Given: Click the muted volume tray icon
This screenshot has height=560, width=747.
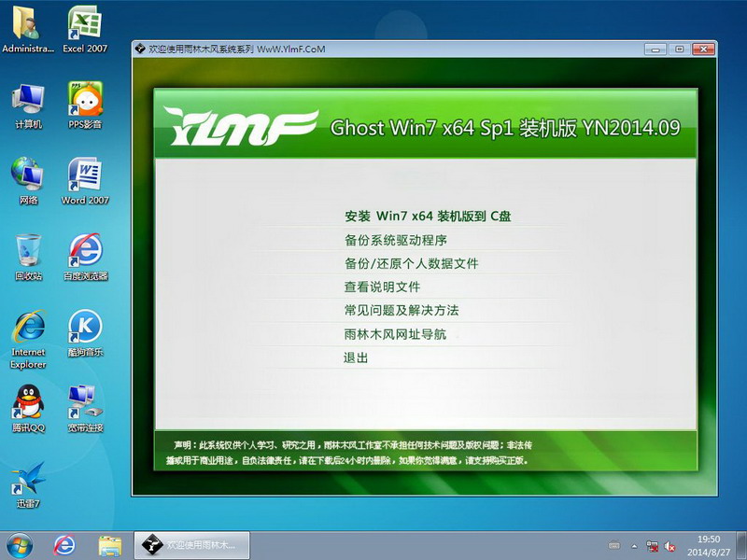Looking at the screenshot, I should pyautogui.click(x=669, y=546).
